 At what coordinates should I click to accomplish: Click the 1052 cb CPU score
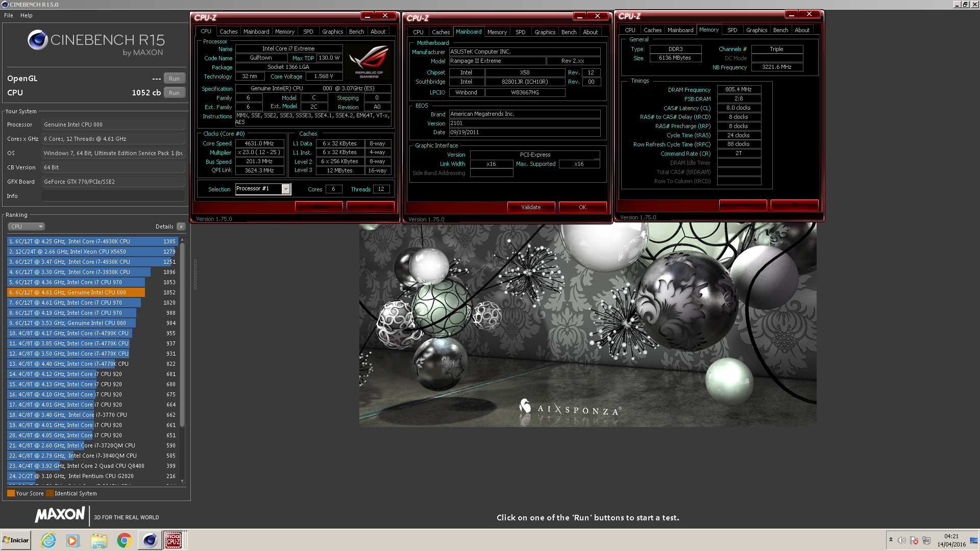coord(146,93)
